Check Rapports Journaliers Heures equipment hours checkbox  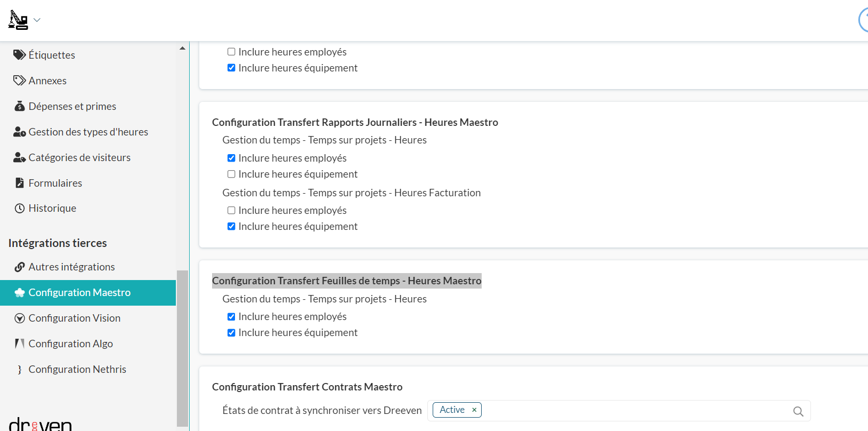click(x=231, y=174)
